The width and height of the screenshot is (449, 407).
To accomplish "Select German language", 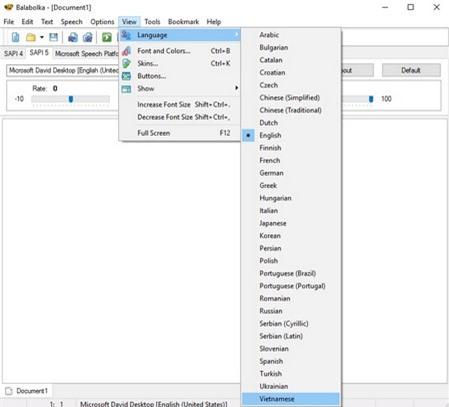I will click(x=290, y=173).
